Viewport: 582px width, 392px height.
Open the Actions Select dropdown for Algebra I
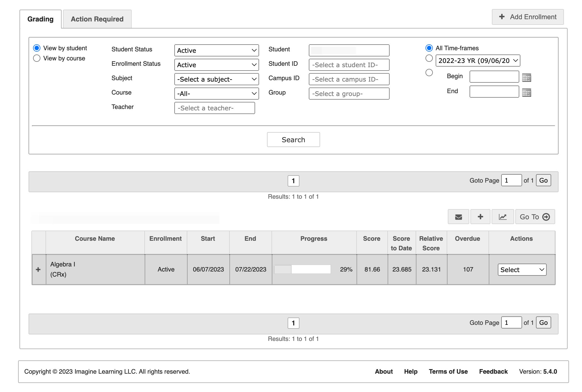tap(522, 270)
